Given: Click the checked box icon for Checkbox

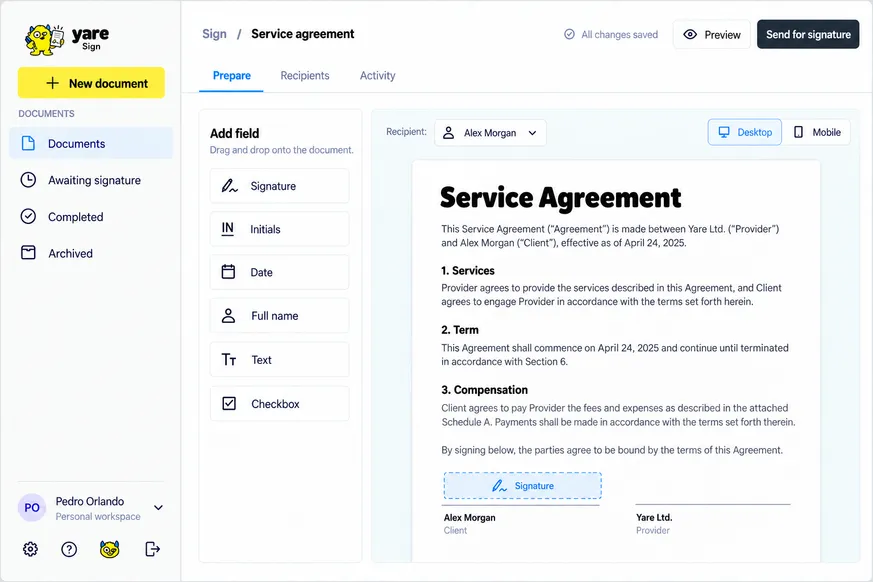Looking at the screenshot, I should pos(229,403).
